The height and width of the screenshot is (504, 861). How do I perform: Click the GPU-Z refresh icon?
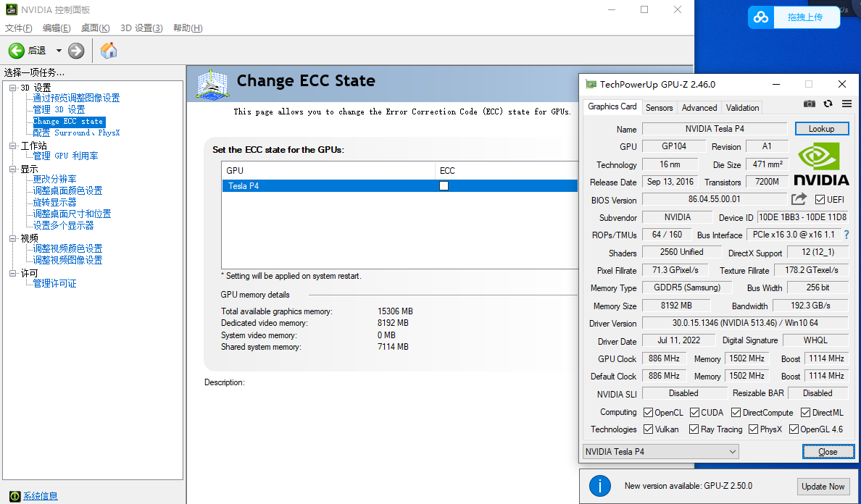(828, 104)
